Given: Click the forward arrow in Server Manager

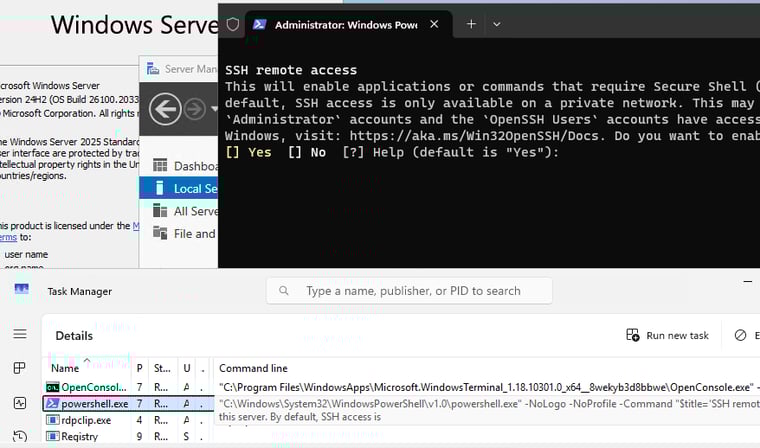Looking at the screenshot, I should tap(195, 109).
